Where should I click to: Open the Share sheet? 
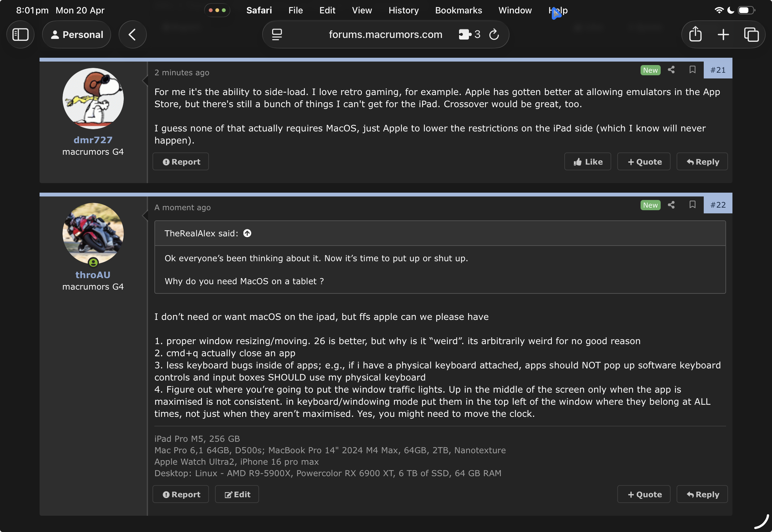pos(695,34)
